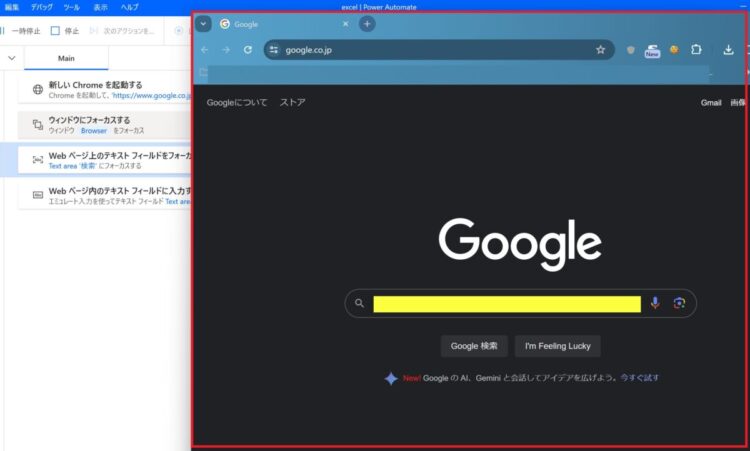Open the ヘルプ menu
Image resolution: width=750 pixels, height=451 pixels.
(x=129, y=7)
